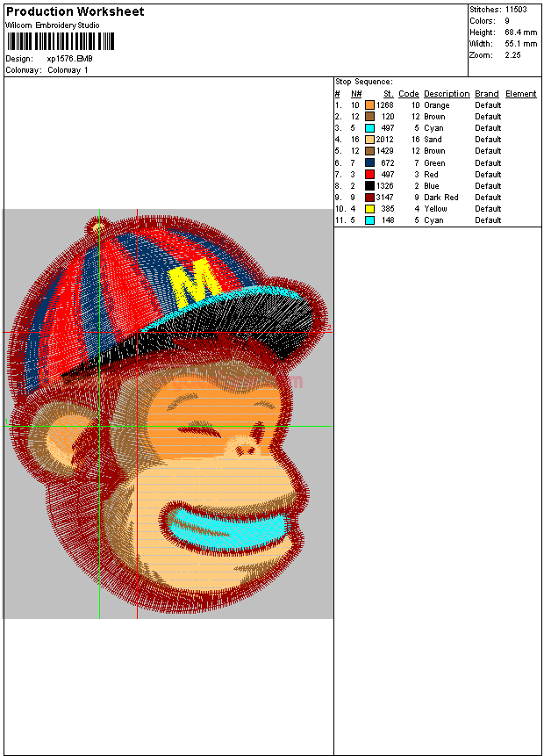
Task: Click the 'Stop Sequence:' heading
Action: (x=364, y=82)
